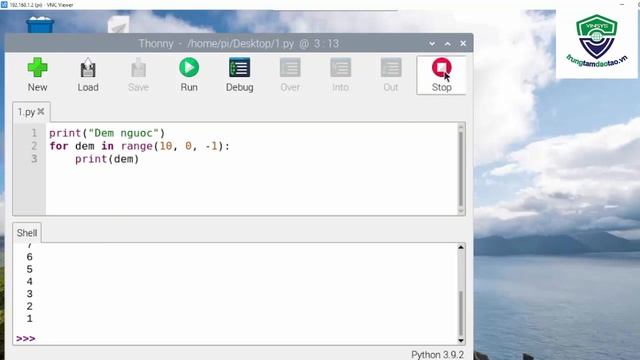Open the desktop file icon beside the Trash

(118, 24)
